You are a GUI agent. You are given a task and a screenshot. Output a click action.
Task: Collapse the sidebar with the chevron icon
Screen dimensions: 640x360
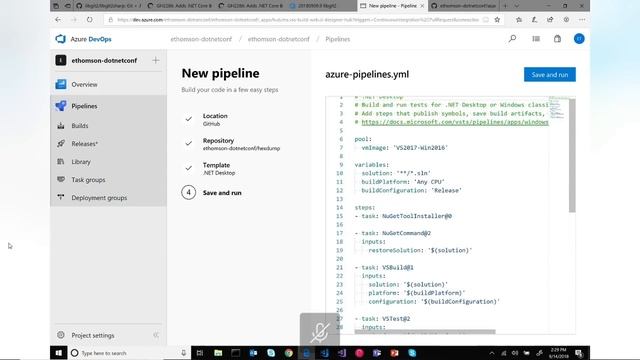(x=156, y=335)
